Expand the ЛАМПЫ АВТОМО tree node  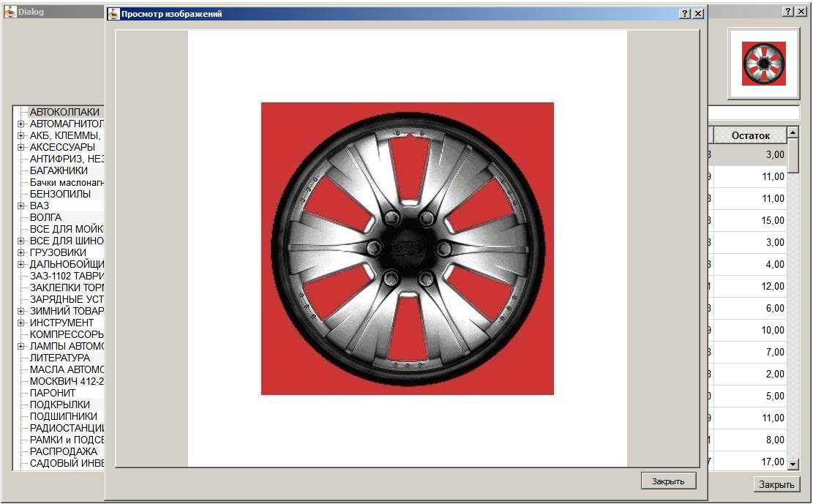pyautogui.click(x=20, y=347)
